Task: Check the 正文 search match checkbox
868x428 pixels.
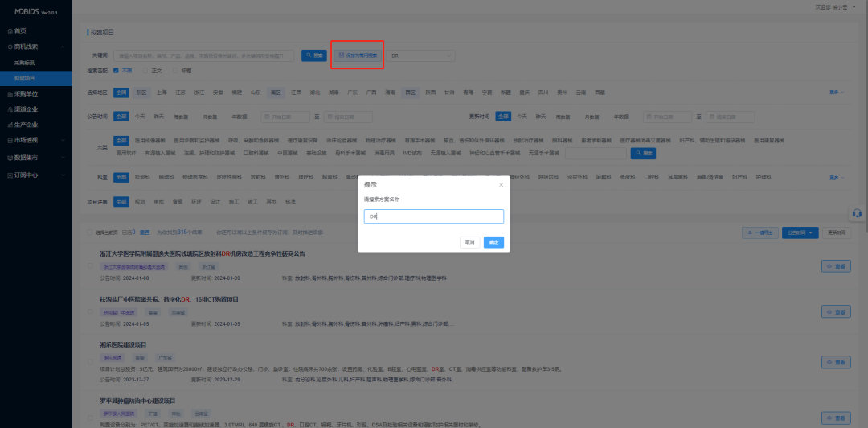Action: (x=145, y=71)
